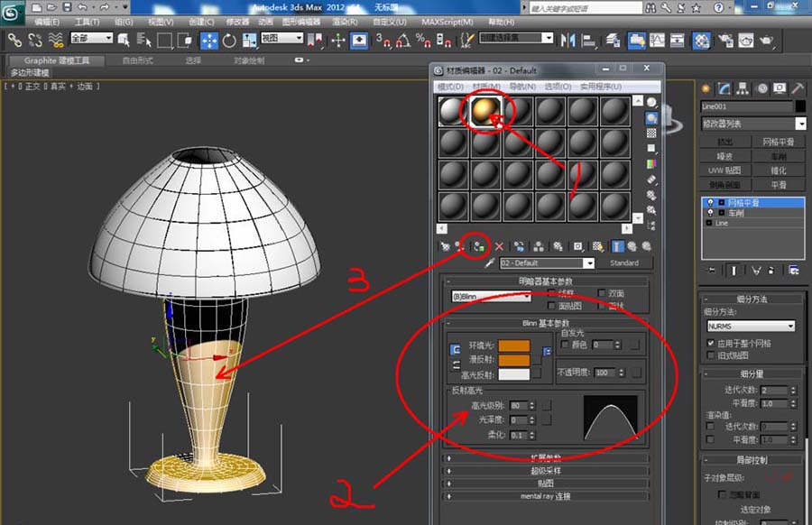812x525 pixels.
Task: Click Show Shaded Material in Viewport icon
Action: point(597,246)
